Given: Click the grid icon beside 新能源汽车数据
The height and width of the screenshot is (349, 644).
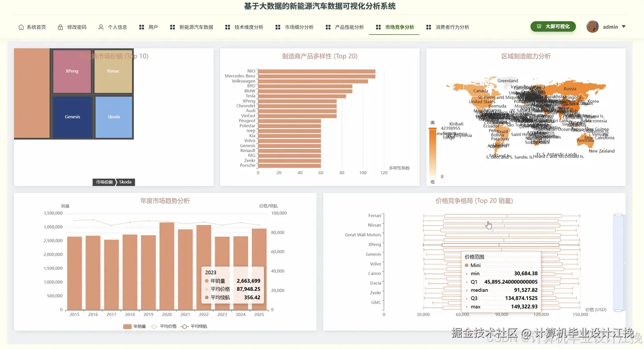Looking at the screenshot, I should 173,27.
